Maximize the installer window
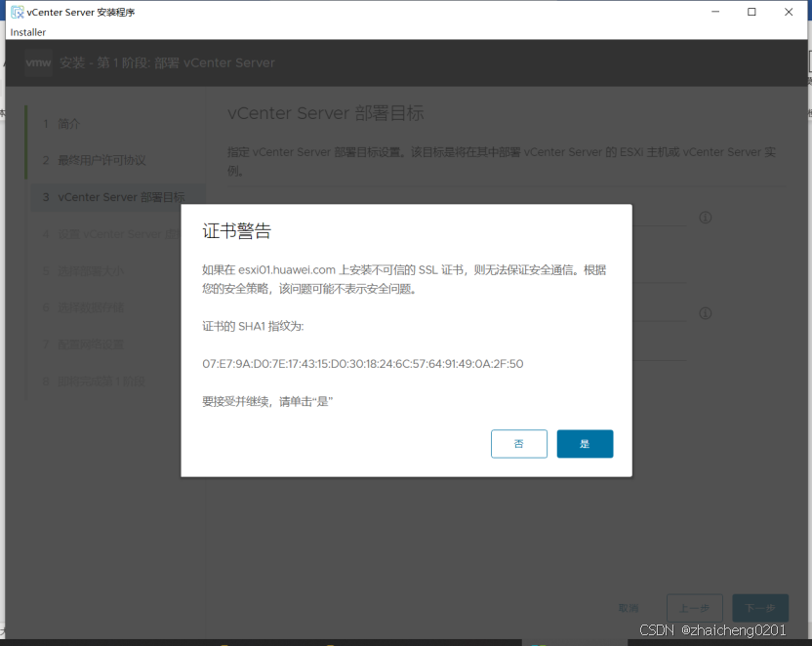This screenshot has height=646, width=812. 751,12
